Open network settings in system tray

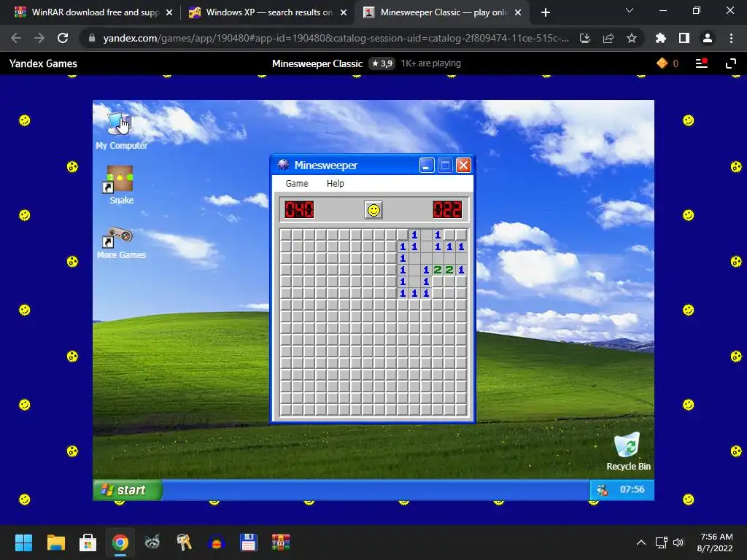[661, 542]
